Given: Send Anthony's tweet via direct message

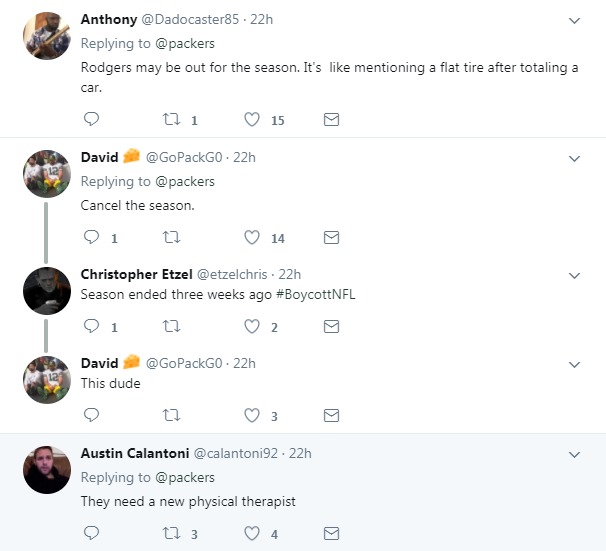Looking at the screenshot, I should click(332, 120).
